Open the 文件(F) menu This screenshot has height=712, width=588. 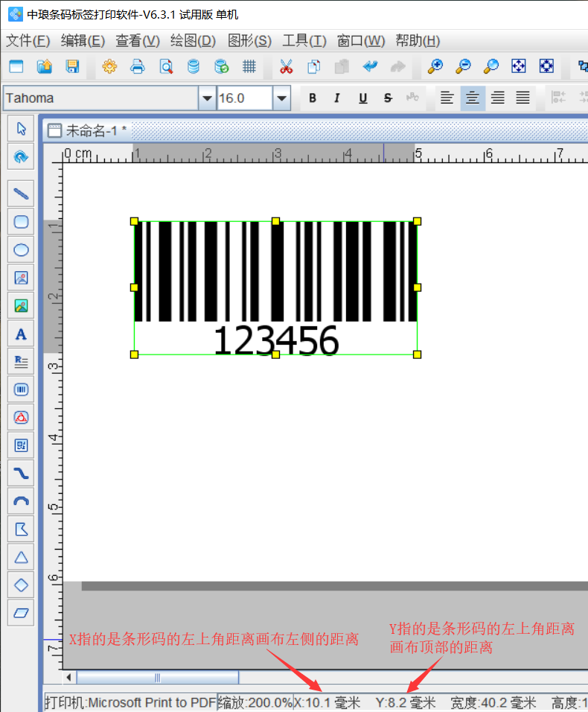[x=28, y=41]
